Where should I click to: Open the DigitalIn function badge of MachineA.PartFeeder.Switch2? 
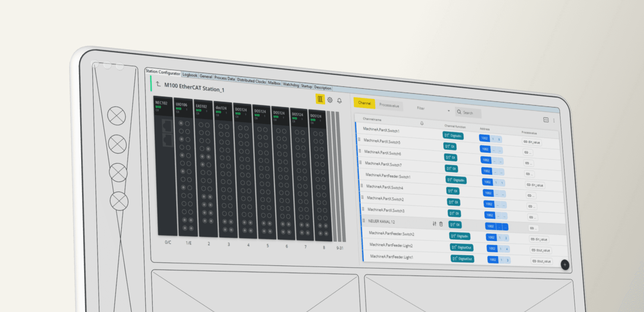pos(460,236)
